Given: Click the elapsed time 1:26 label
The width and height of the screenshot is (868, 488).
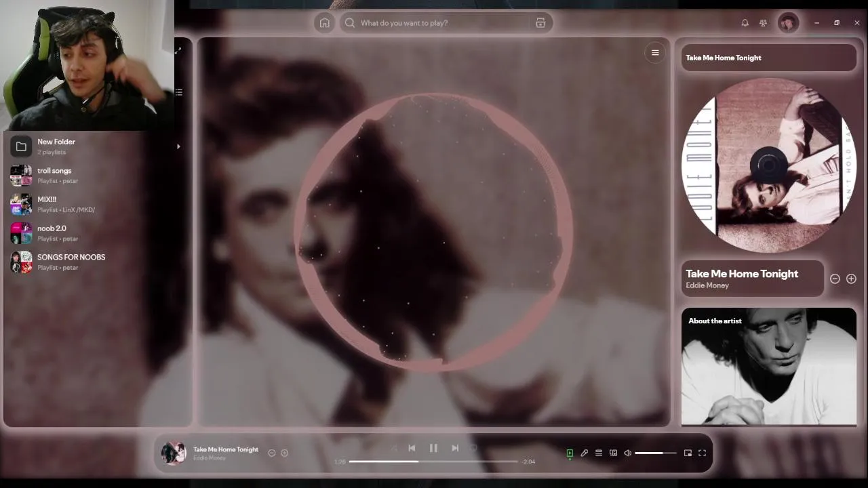Looking at the screenshot, I should tap(340, 462).
